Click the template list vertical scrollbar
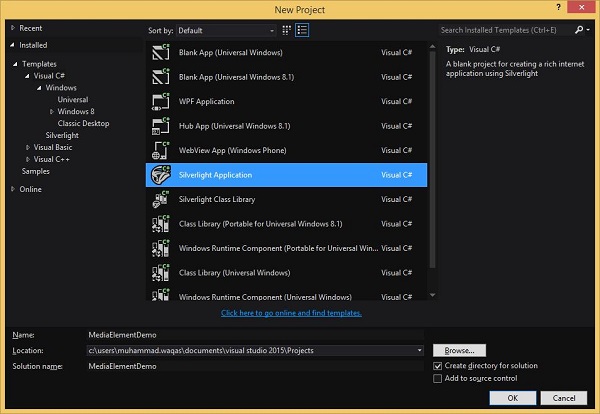 (x=433, y=150)
